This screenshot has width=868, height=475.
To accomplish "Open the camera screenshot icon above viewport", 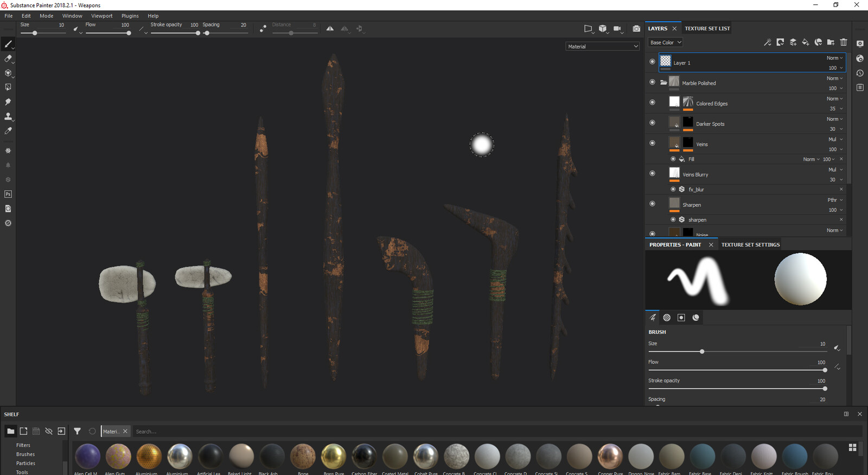I will point(636,28).
